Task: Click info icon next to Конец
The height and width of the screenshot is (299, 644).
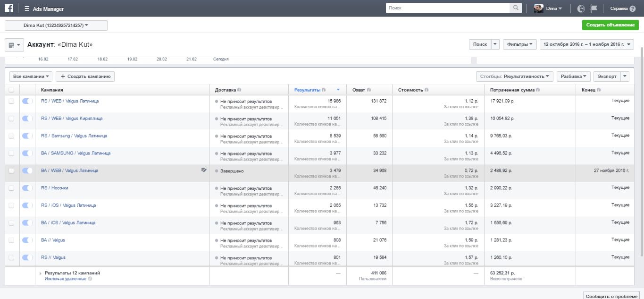Action: (x=599, y=90)
